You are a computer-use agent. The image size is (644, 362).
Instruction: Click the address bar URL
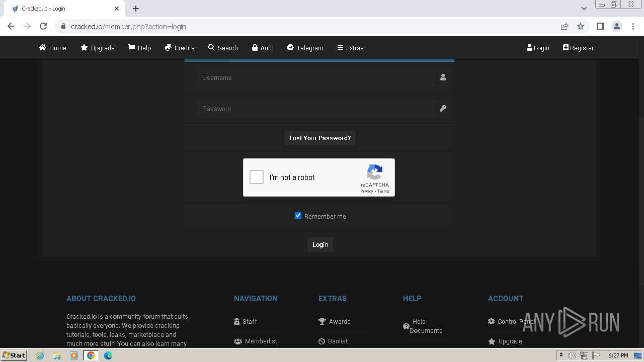coord(128,27)
